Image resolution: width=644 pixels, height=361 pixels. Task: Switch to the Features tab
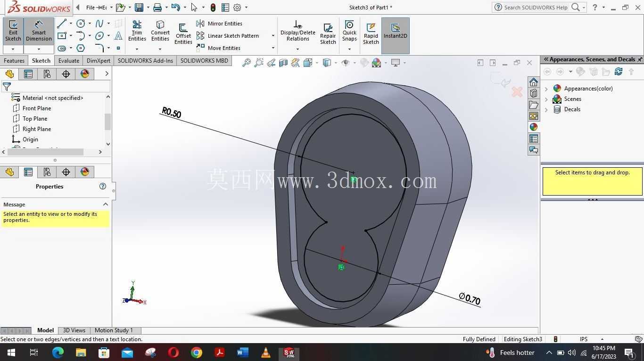(x=14, y=61)
